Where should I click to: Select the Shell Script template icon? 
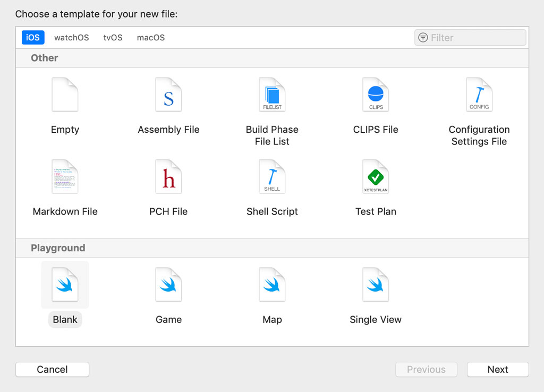pyautogui.click(x=272, y=176)
